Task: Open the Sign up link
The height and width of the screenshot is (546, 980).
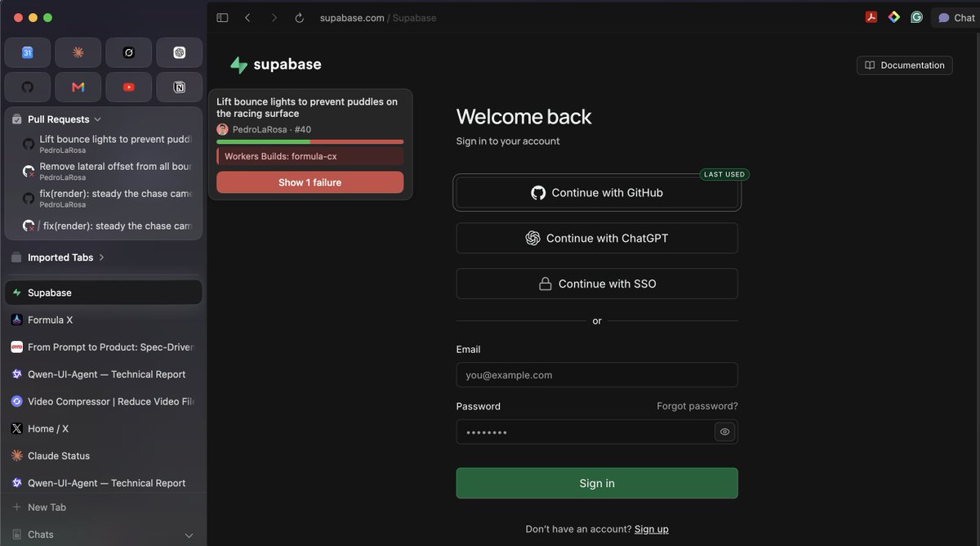Action: pyautogui.click(x=652, y=529)
